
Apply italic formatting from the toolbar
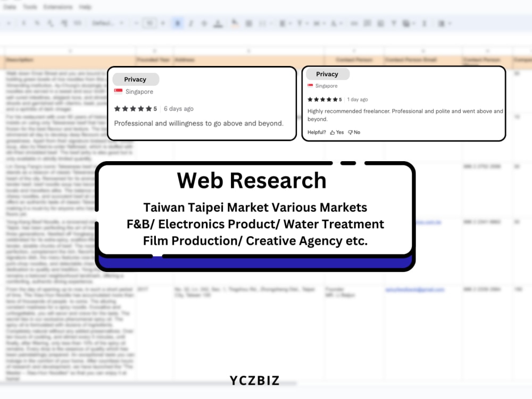(190, 23)
